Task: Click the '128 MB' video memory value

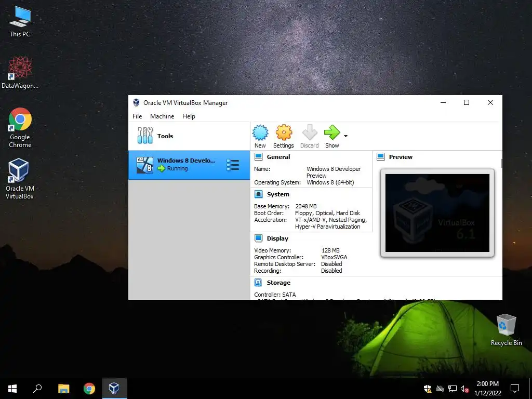Action: (330, 250)
